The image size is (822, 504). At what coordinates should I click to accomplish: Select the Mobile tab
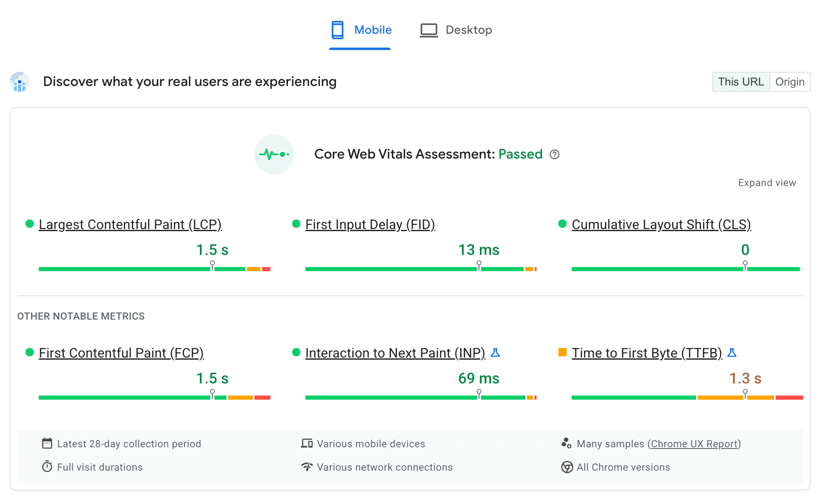tap(361, 28)
